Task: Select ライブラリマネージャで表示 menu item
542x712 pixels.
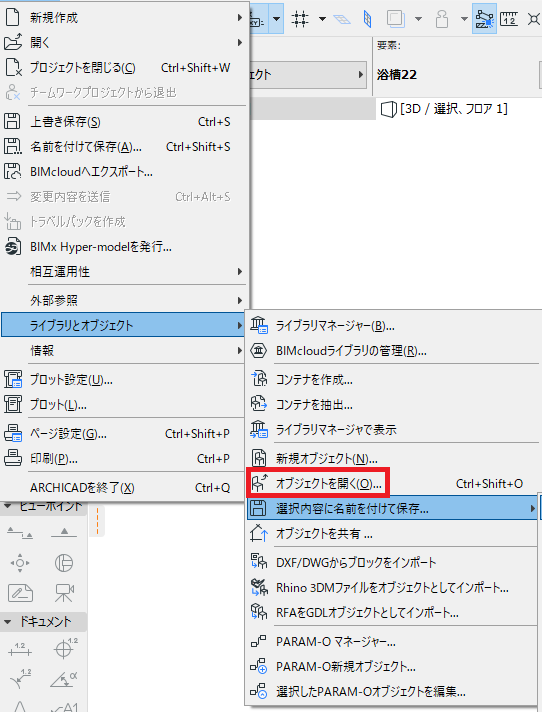Action: tap(393, 430)
